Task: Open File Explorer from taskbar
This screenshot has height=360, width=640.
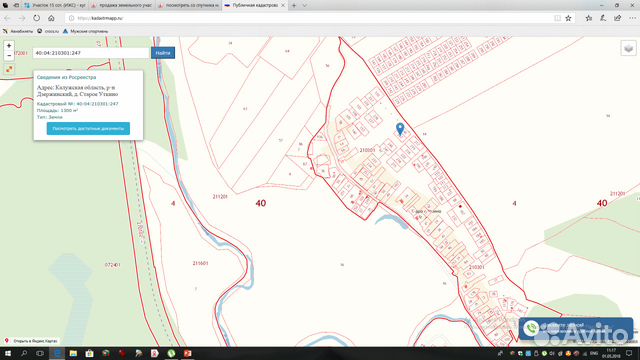Action: click(x=73, y=353)
